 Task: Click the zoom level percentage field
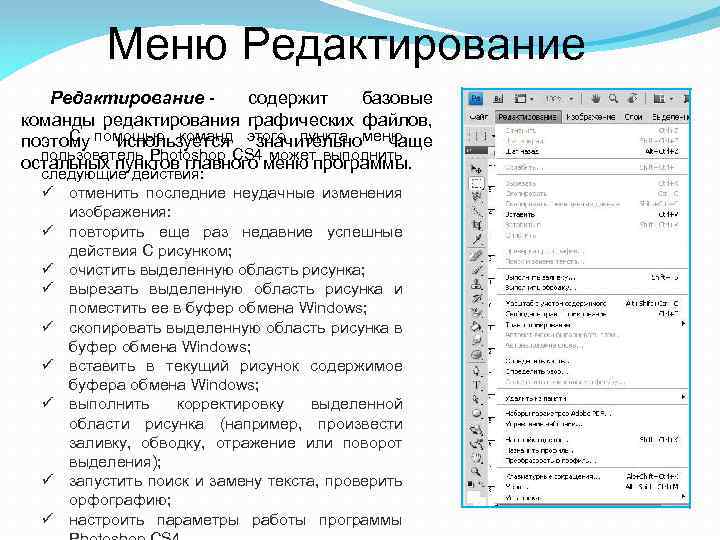click(x=554, y=99)
